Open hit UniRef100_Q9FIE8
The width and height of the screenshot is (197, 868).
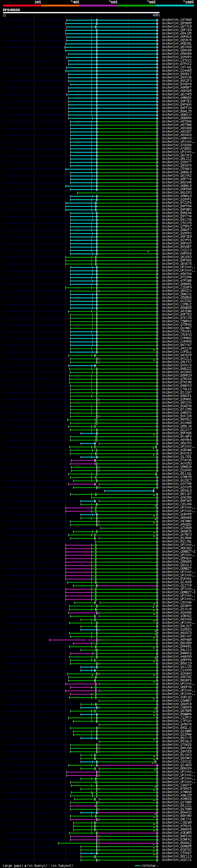[176, 30]
